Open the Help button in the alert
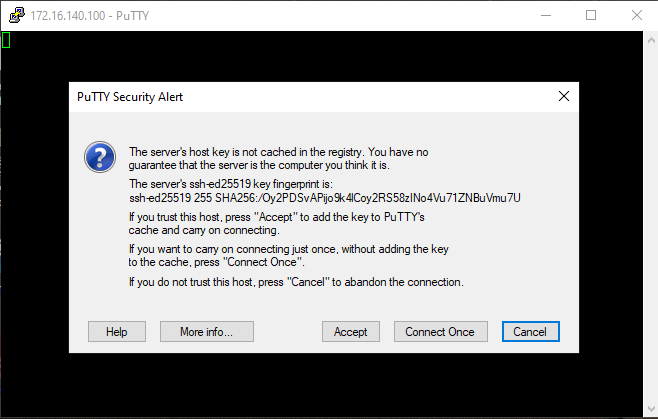This screenshot has width=658, height=419. coord(117,332)
